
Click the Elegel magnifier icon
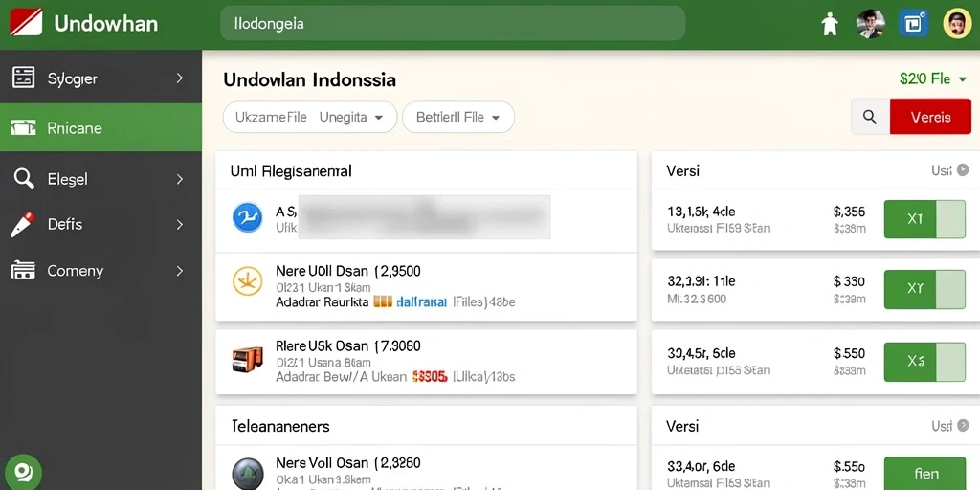point(23,179)
